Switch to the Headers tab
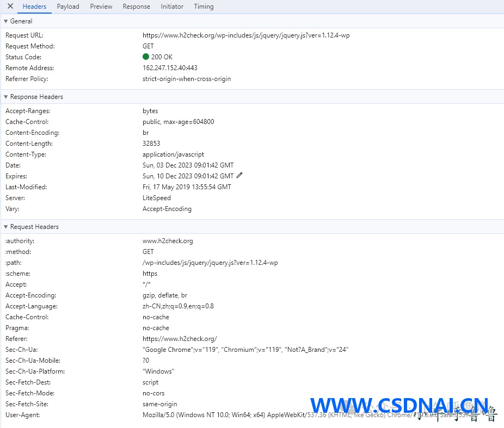This screenshot has width=504, height=428. 34,7
